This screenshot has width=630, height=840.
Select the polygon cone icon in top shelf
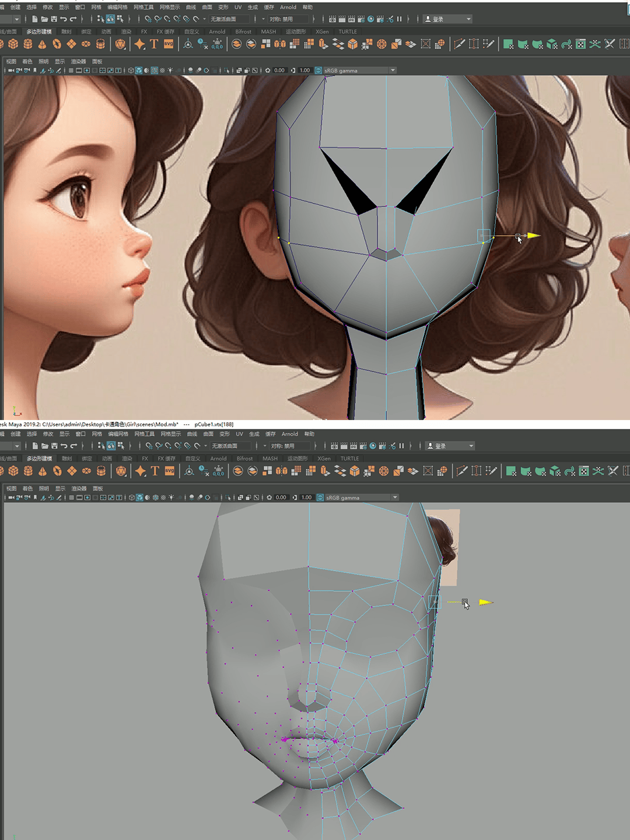coord(42,44)
